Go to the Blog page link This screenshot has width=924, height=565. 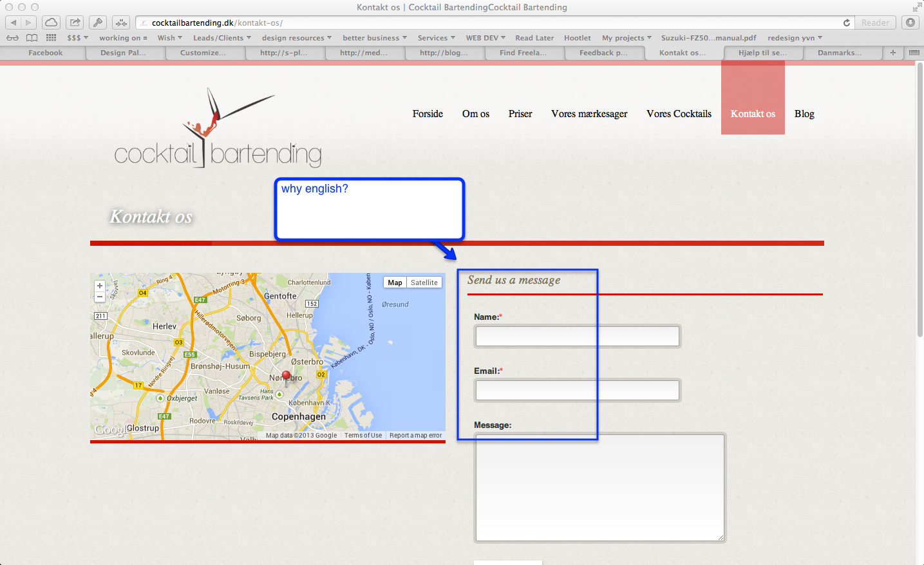(x=804, y=114)
